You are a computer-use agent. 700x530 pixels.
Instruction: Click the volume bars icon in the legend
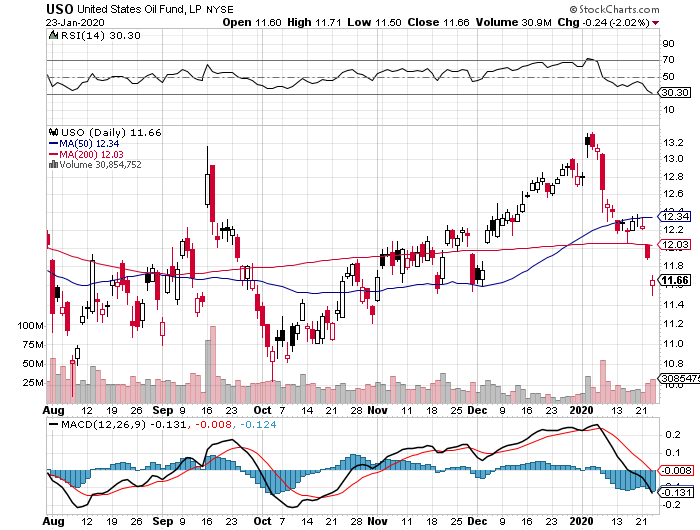[53, 164]
